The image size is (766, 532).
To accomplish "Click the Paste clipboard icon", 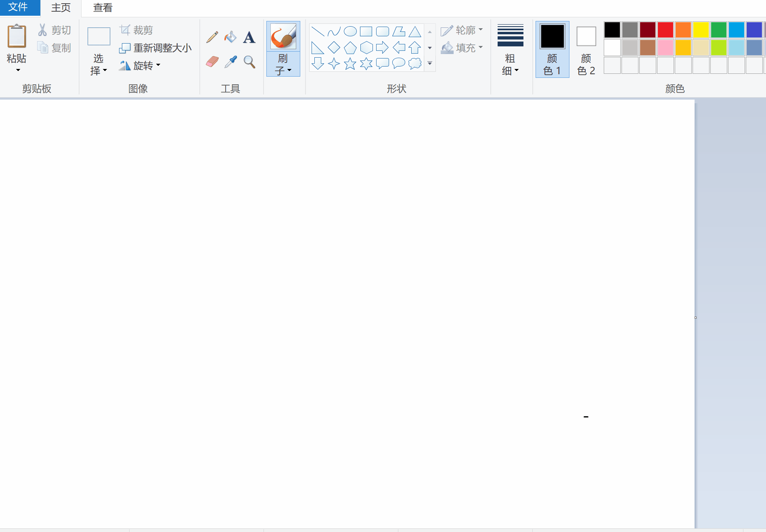I will [17, 36].
